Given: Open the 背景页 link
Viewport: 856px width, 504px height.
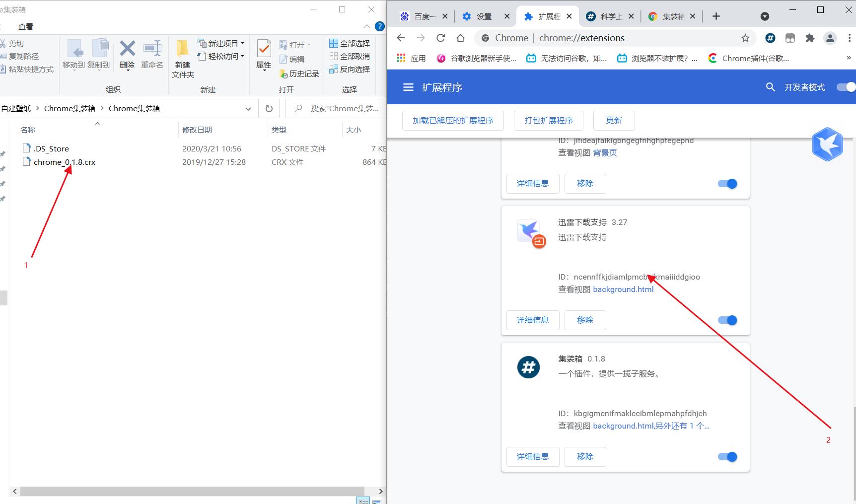Looking at the screenshot, I should coord(605,152).
